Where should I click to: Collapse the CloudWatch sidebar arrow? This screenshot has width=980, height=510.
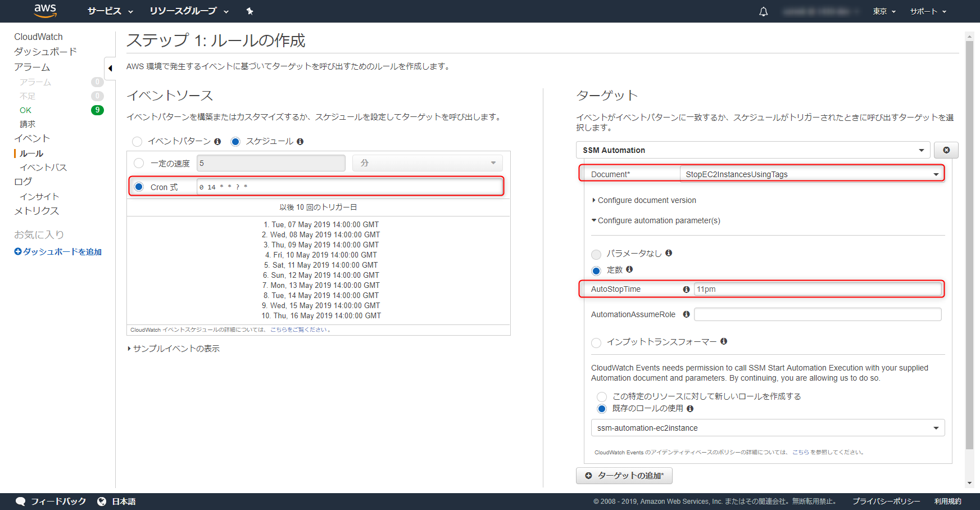coord(110,69)
